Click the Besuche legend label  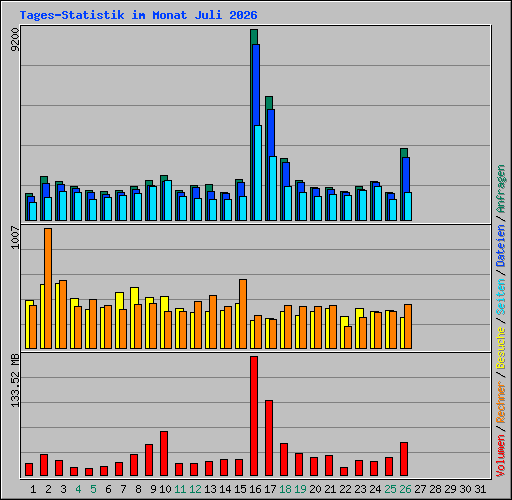501,348
